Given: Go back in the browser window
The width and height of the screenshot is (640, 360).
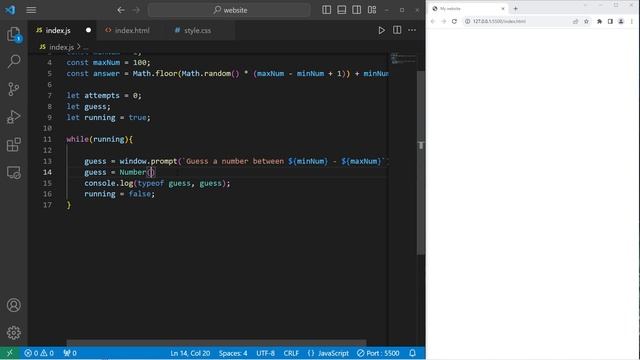Looking at the screenshot, I should point(433,21).
